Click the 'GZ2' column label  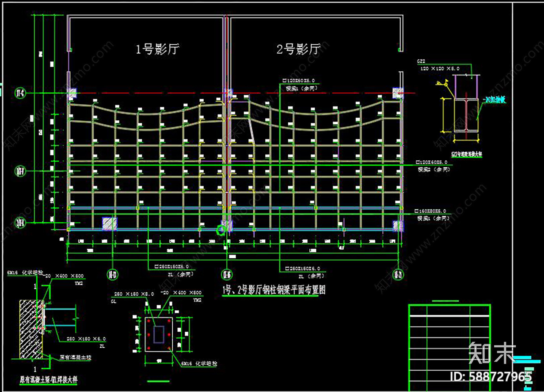(x=421, y=62)
